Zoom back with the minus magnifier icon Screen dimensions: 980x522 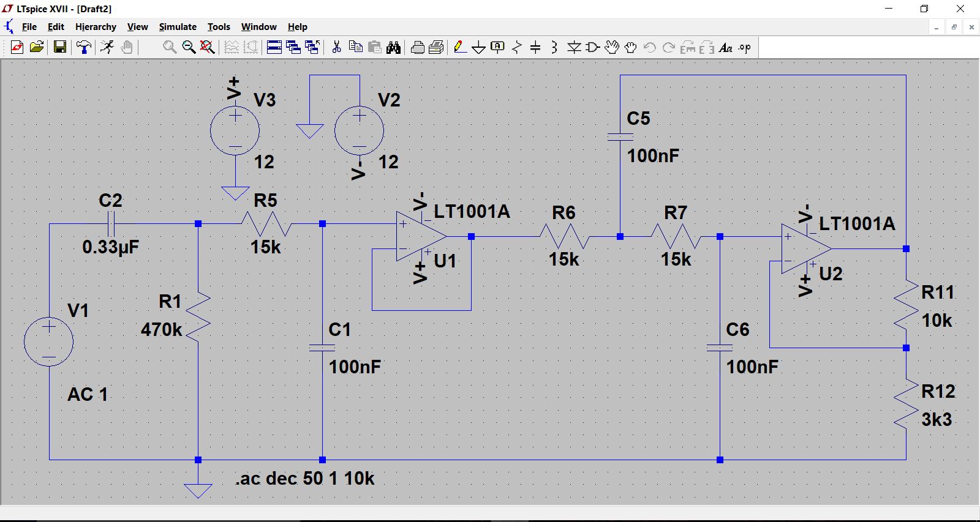(x=189, y=47)
